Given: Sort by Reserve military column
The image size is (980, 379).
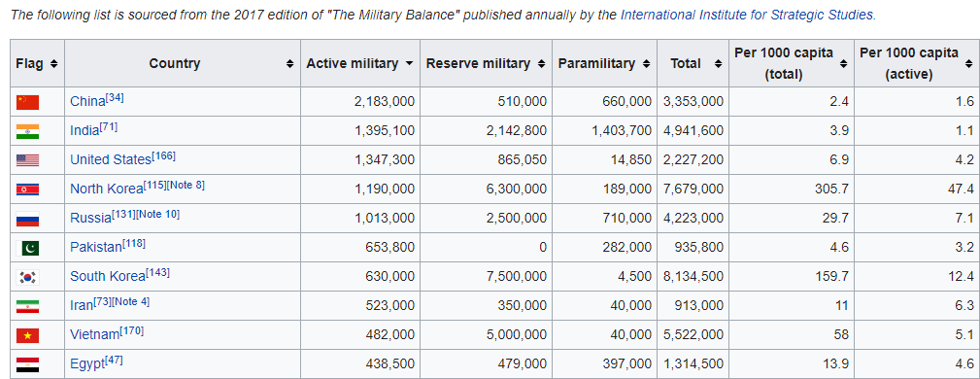Looking at the screenshot, I should tap(541, 63).
